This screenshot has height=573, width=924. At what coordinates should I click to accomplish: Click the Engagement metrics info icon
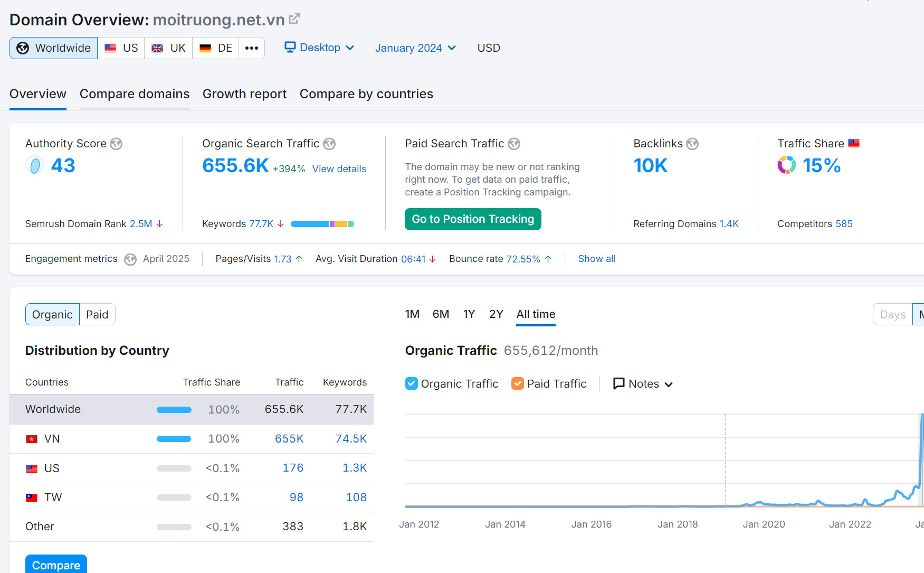click(130, 259)
